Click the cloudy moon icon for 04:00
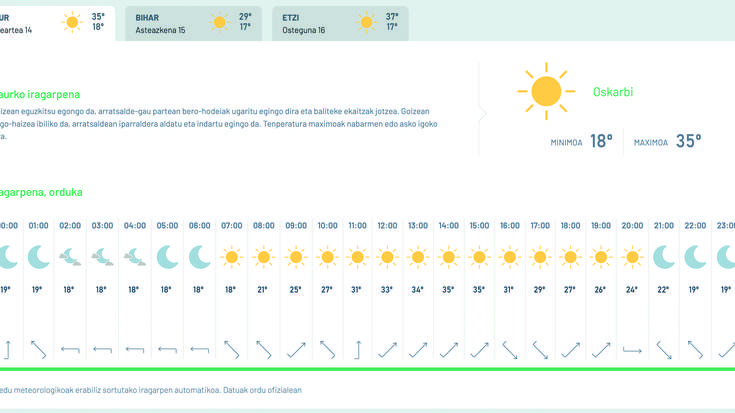The image size is (735, 413). point(135,257)
